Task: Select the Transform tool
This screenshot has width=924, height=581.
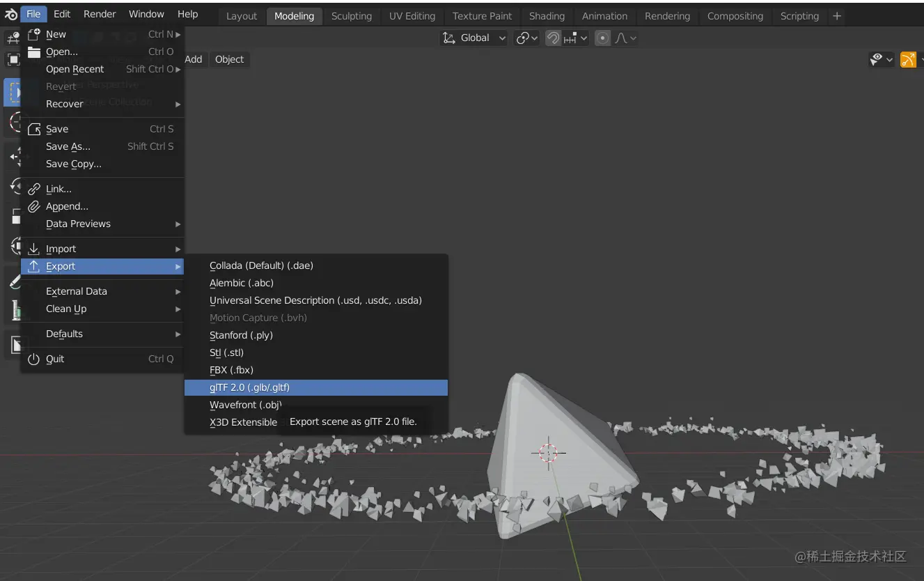Action: coord(13,246)
